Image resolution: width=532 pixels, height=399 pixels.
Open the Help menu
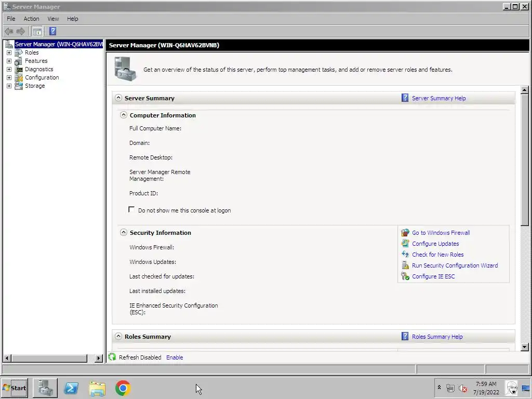click(73, 19)
